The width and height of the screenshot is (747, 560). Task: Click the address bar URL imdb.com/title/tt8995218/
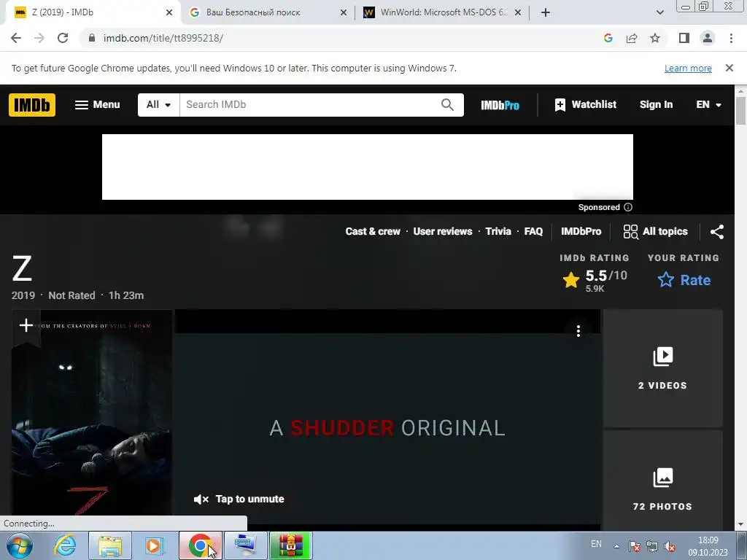(163, 38)
